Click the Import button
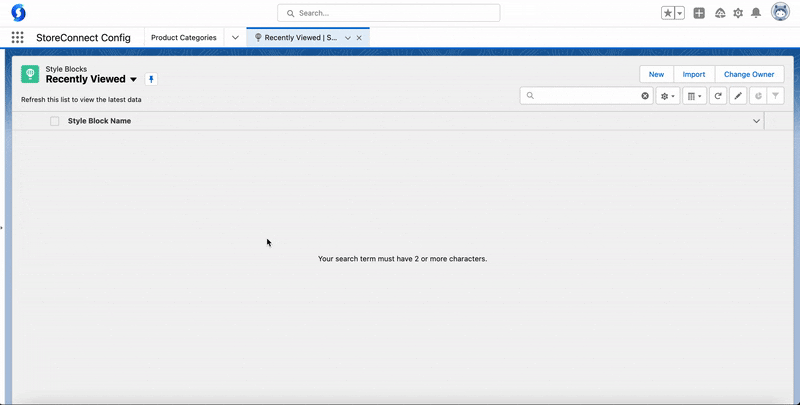Screen dimensions: 800x405 click(x=694, y=74)
